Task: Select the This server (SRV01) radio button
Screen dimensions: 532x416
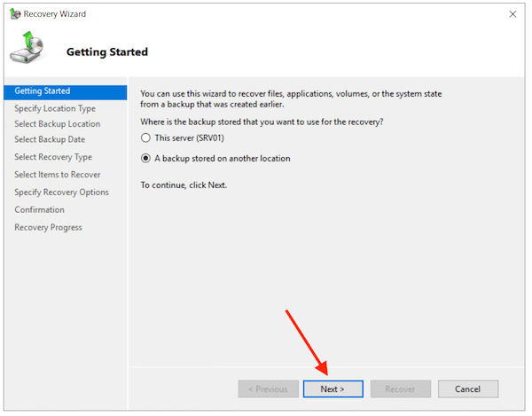Action: tap(146, 138)
